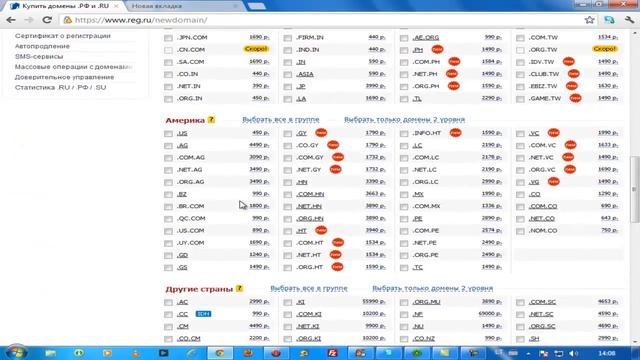Select the .MX domain checkbox
The height and width of the screenshot is (360, 640).
click(404, 194)
